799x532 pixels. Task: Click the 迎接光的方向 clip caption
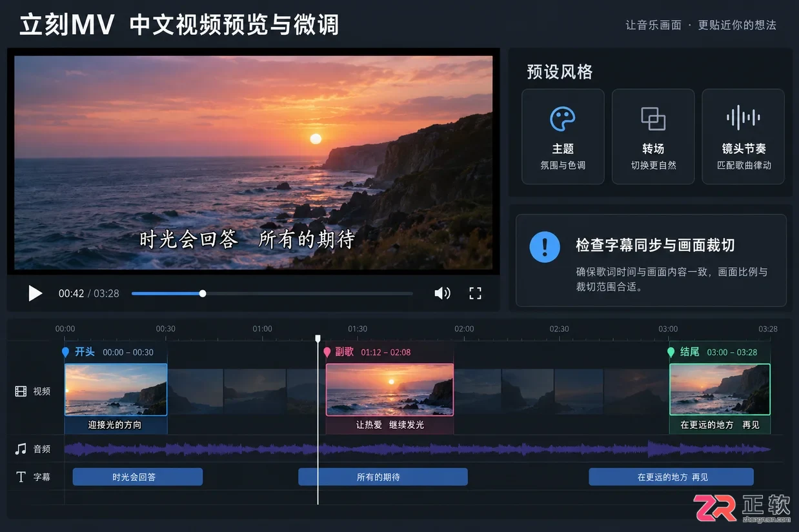point(115,425)
